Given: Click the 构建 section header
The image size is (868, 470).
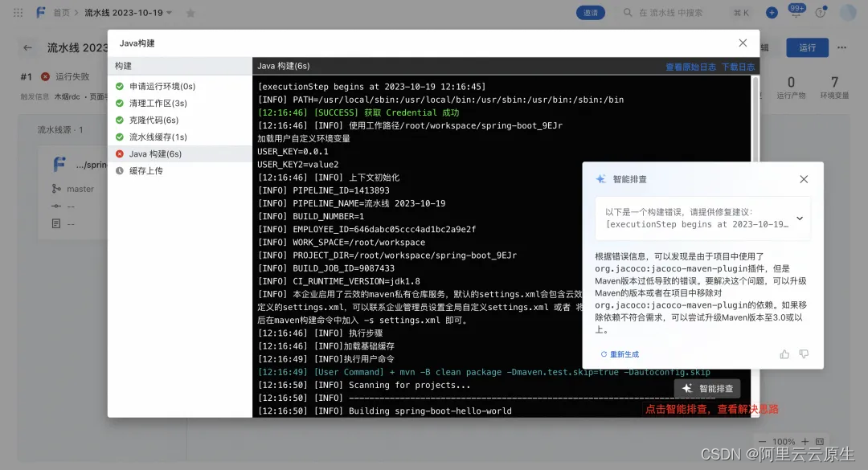Looking at the screenshot, I should [x=180, y=66].
